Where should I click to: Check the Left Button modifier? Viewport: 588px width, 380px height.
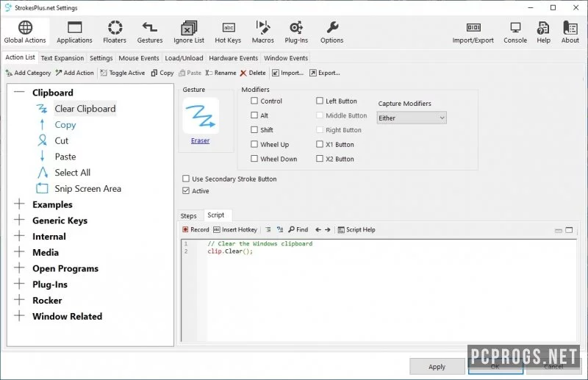coord(320,101)
